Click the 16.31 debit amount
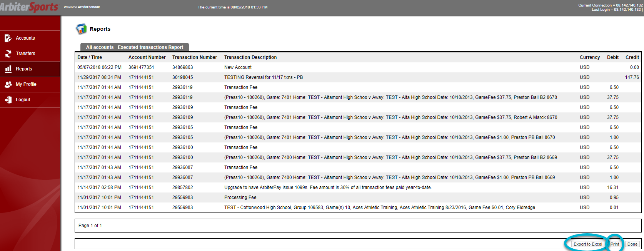 [613, 187]
